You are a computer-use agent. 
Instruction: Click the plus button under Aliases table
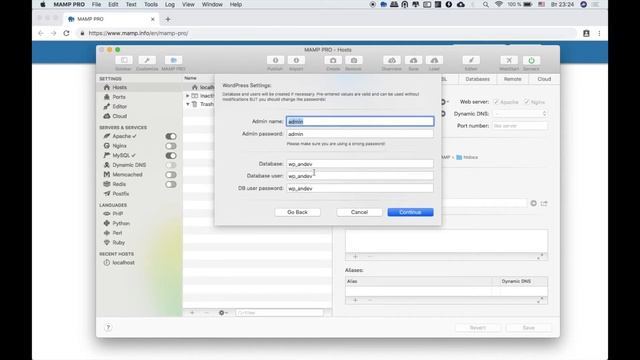355,300
